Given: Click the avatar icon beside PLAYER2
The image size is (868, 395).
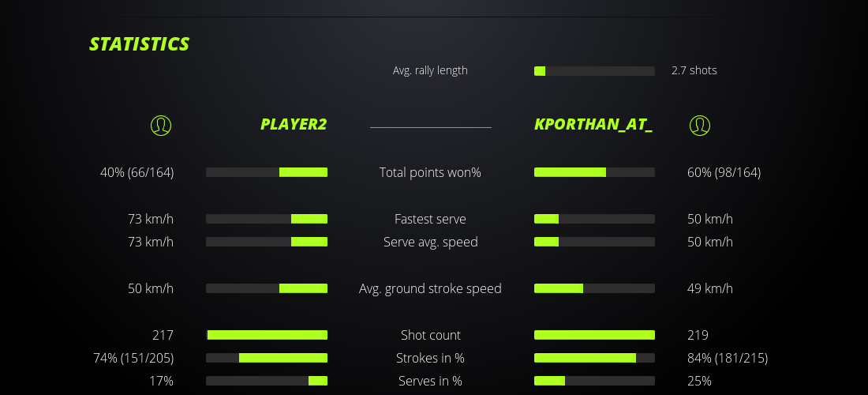Looking at the screenshot, I should coord(160,125).
